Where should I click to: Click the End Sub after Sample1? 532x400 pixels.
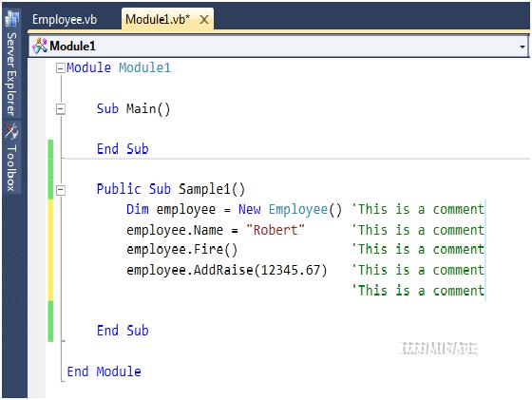click(123, 331)
